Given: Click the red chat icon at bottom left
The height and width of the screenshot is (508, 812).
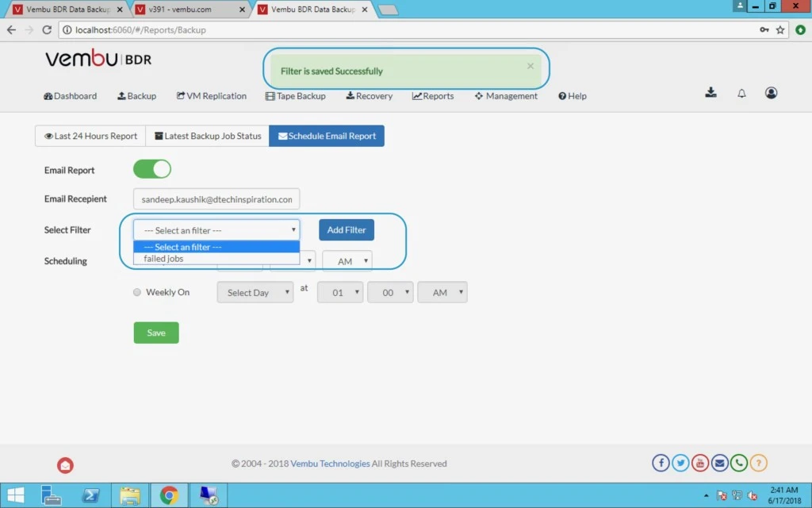Looking at the screenshot, I should (65, 465).
